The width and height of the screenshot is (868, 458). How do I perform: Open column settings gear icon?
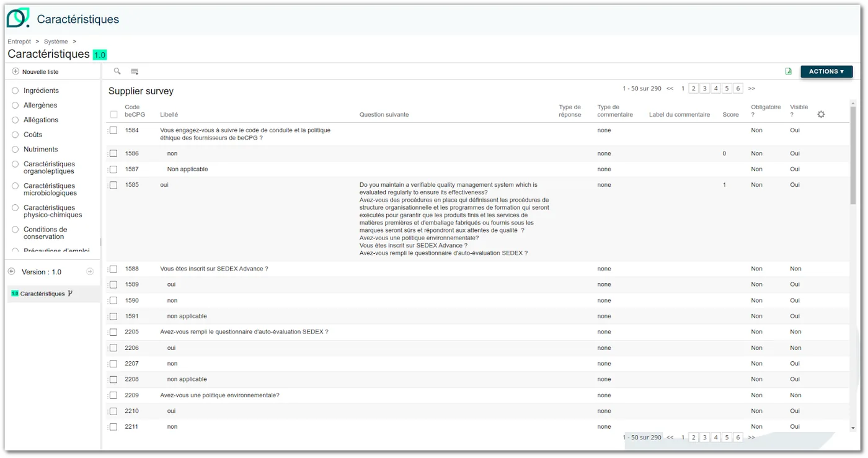821,114
